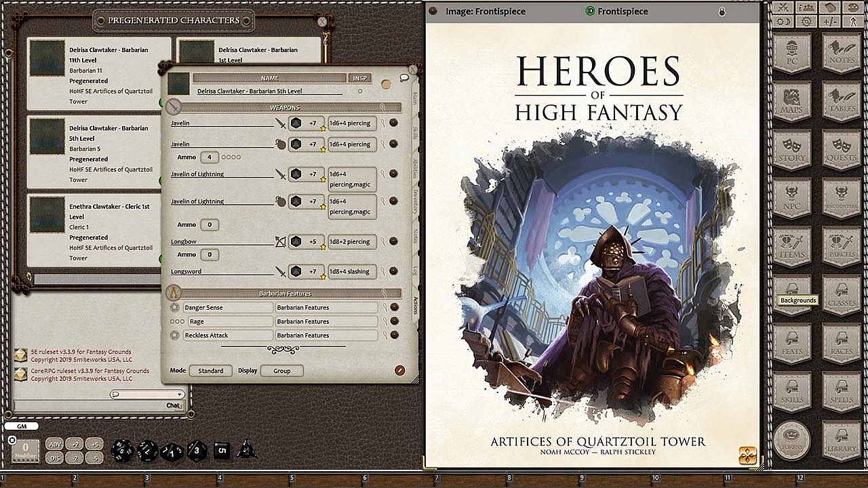Change the Display selector from Group

(x=281, y=371)
